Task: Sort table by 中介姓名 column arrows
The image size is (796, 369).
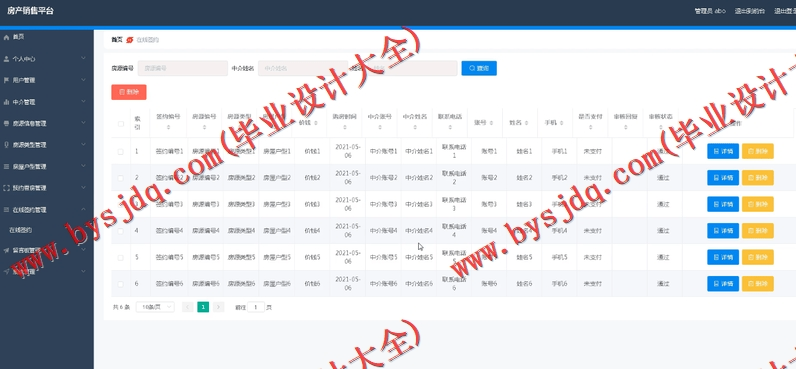Action: click(415, 128)
